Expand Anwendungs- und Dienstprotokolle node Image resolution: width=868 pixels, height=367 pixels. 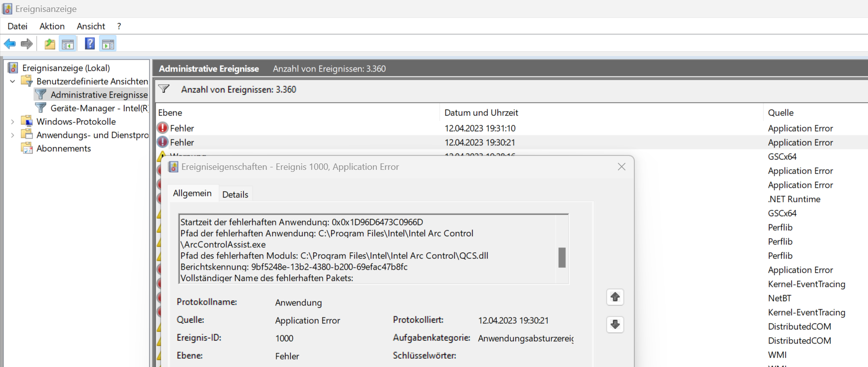coord(12,135)
